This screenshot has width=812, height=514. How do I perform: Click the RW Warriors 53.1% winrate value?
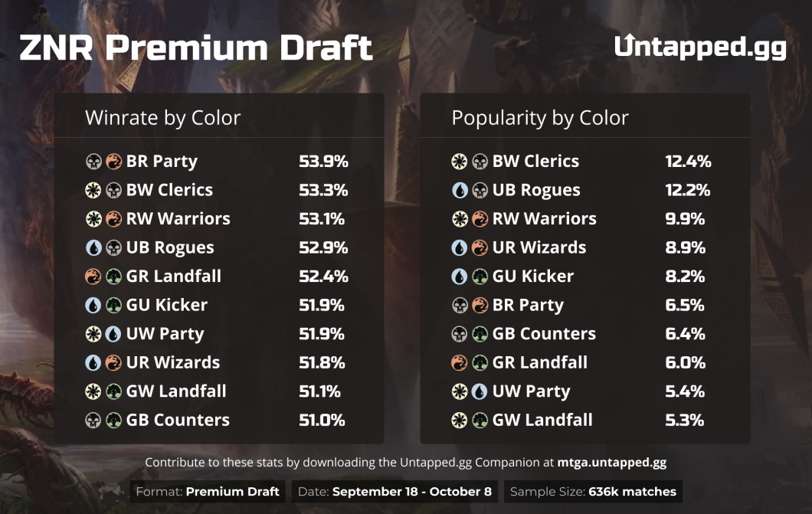(x=322, y=219)
